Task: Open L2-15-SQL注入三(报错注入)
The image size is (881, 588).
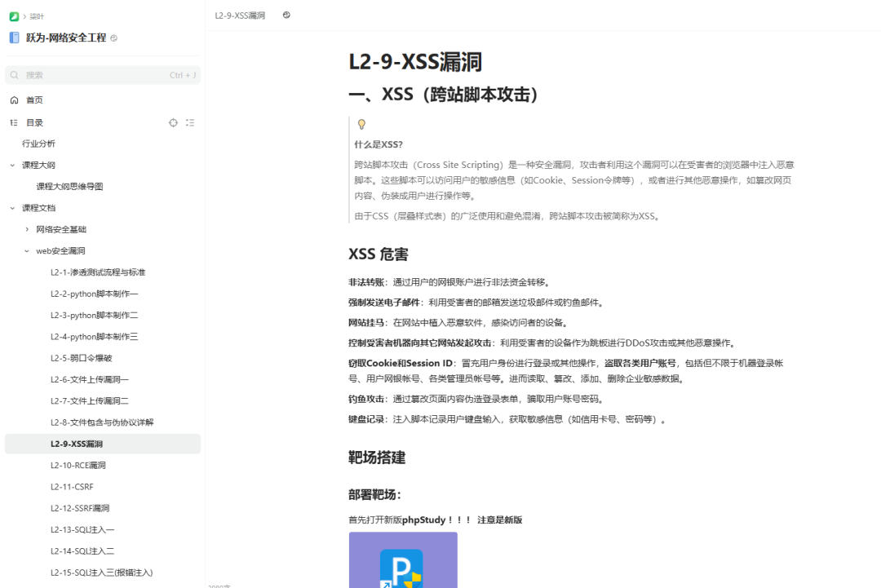Action: (102, 573)
